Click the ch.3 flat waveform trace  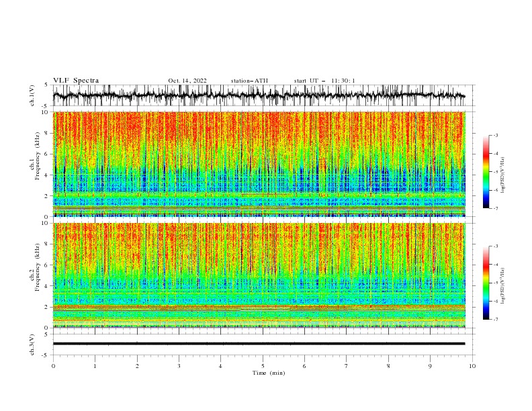coord(259,344)
